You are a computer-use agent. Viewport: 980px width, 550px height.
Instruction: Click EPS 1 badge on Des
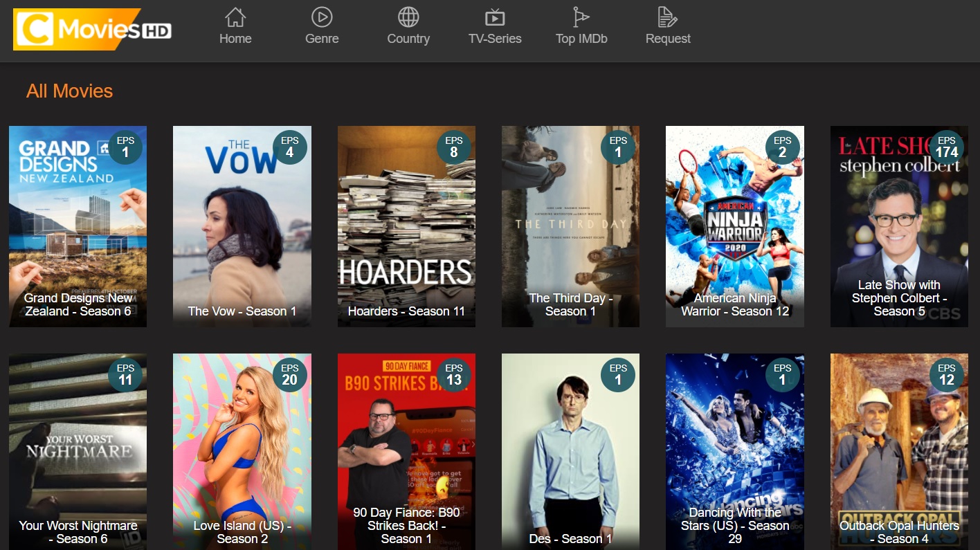coord(618,375)
